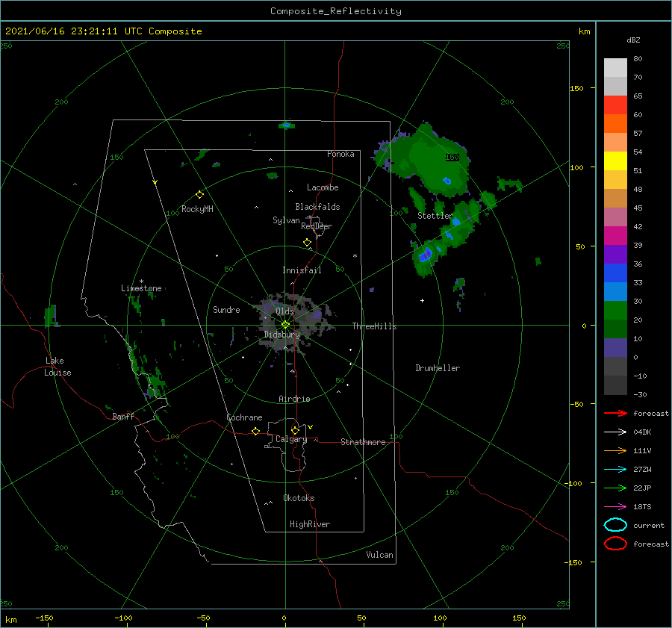Click the Stettler town label

pos(435,216)
